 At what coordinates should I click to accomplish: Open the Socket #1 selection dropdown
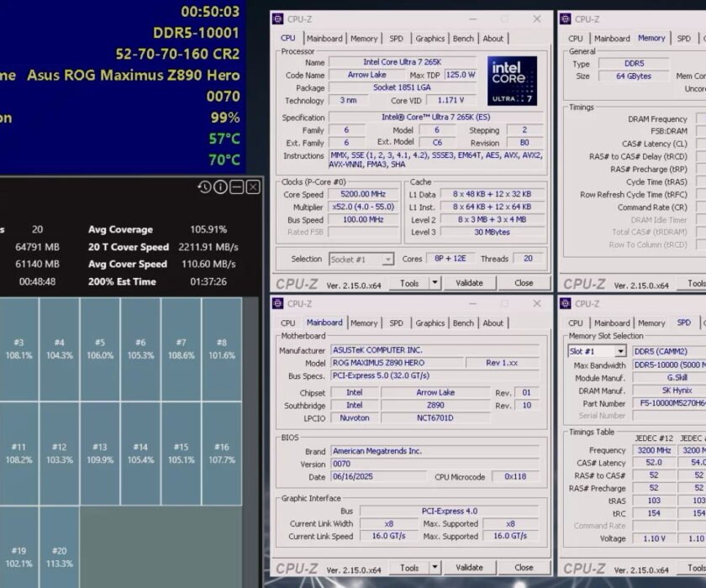[x=361, y=259]
